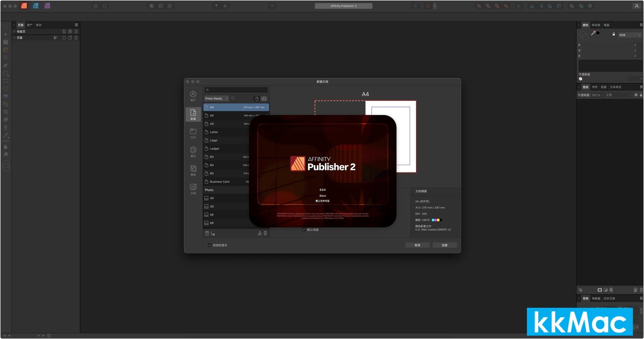Switch to the 历史记录 history tab
This screenshot has height=339, width=644.
click(609, 299)
